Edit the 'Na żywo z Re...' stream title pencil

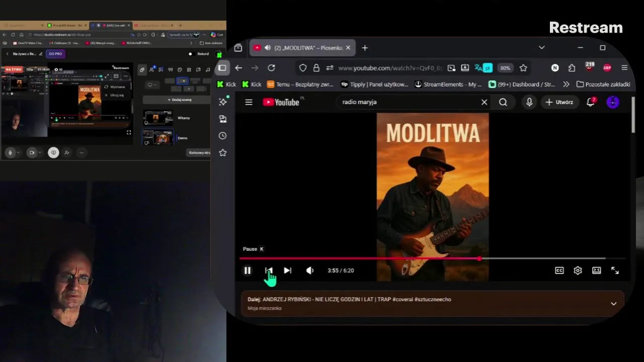pyautogui.click(x=41, y=54)
